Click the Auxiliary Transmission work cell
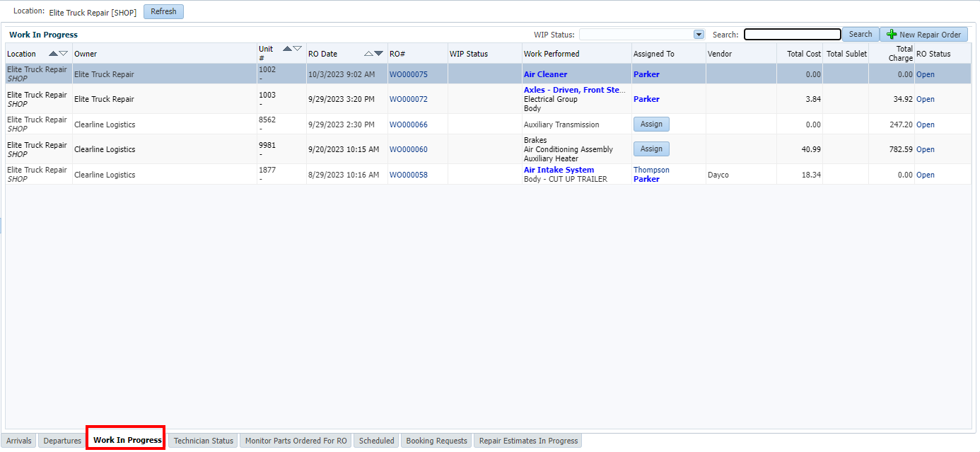Screen dimensions: 980x452 tap(576, 124)
